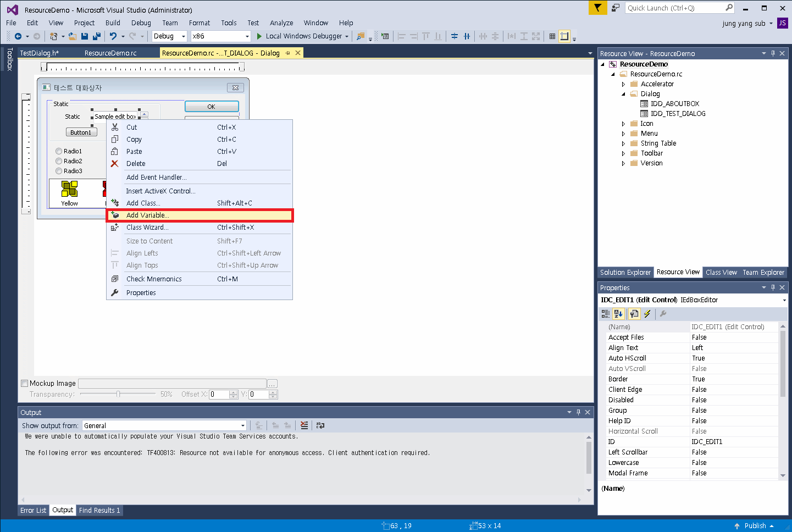Open the Toolbox side panel
Image resolution: width=792 pixels, height=532 pixels.
[x=9, y=59]
